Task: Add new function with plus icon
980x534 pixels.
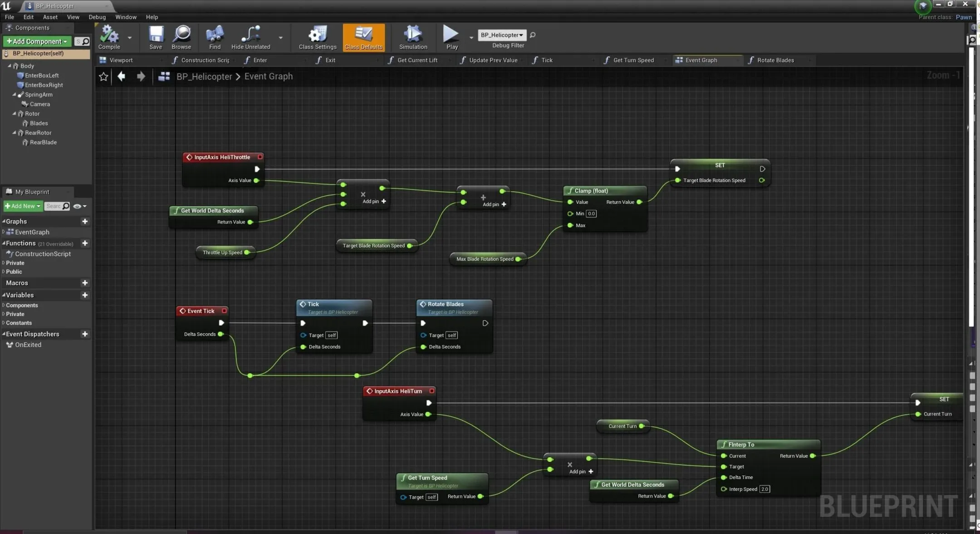Action: [85, 243]
